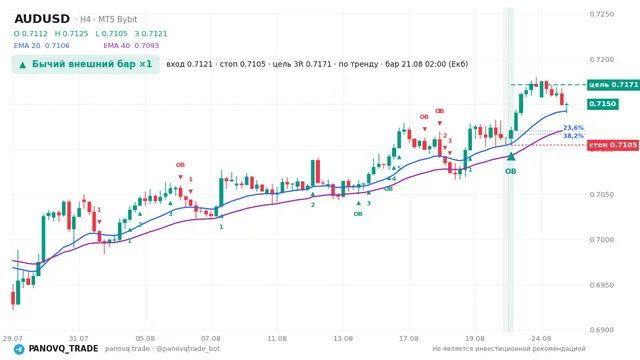
Task: Click the large green OB arrow marker
Action: click(511, 156)
